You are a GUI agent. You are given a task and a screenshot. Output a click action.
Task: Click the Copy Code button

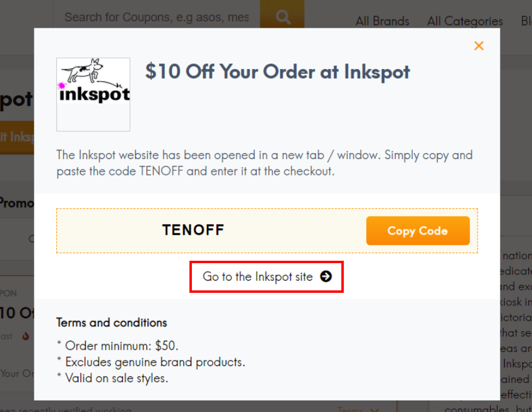click(418, 231)
